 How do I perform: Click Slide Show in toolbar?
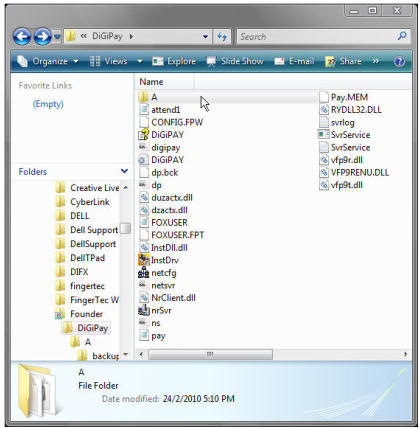tap(235, 61)
